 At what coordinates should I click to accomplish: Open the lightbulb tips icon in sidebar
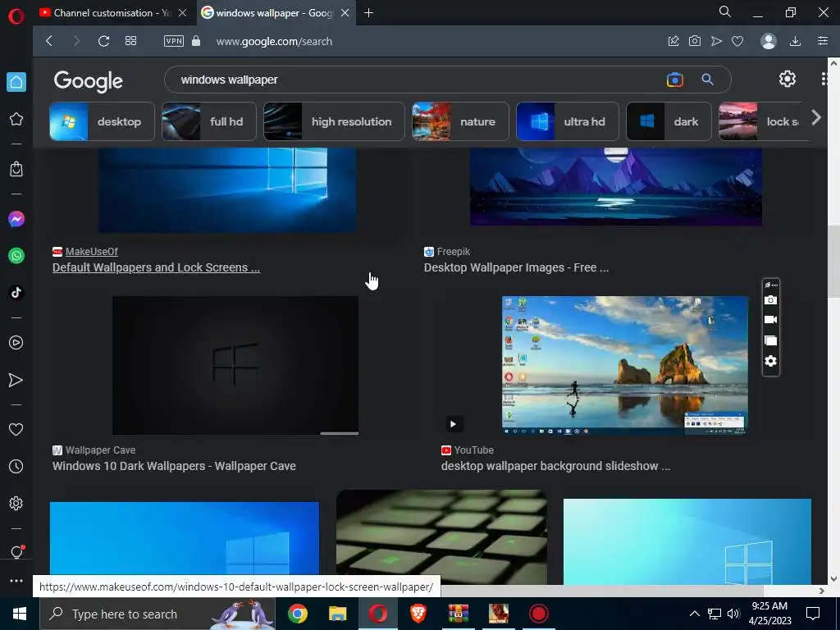pos(16,552)
